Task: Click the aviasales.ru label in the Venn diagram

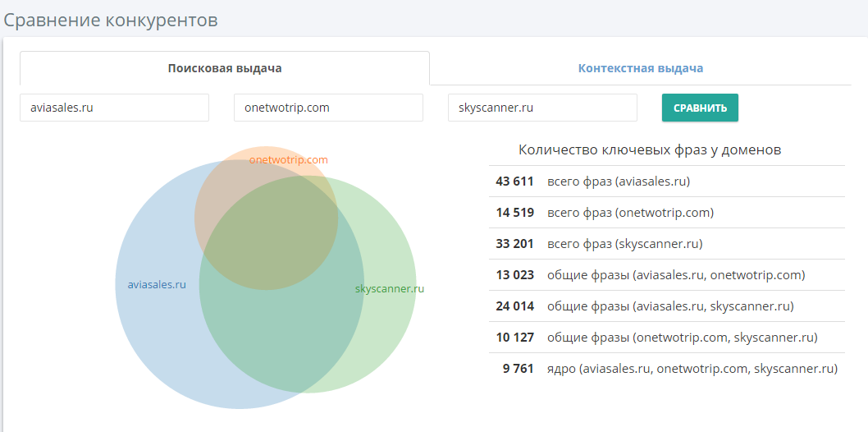Action: 157,285
